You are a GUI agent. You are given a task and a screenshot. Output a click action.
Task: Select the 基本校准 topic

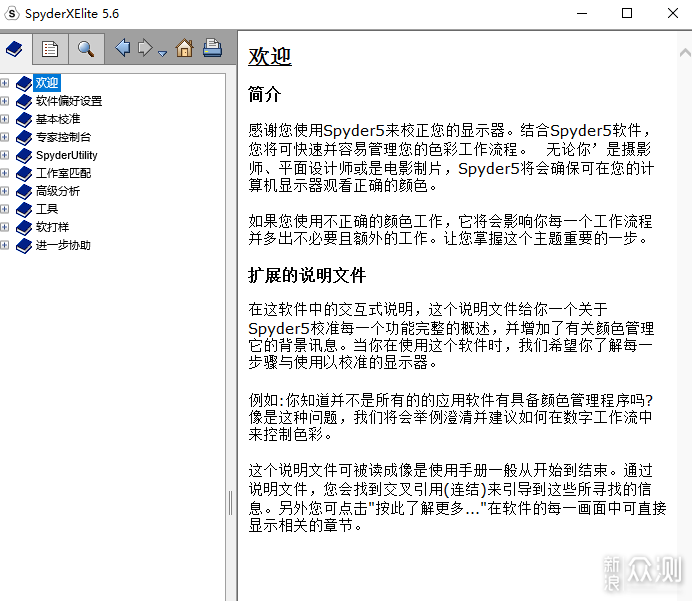coord(58,119)
